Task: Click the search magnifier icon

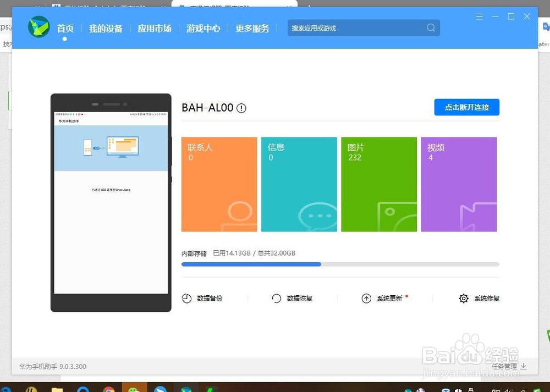Action: (x=431, y=27)
